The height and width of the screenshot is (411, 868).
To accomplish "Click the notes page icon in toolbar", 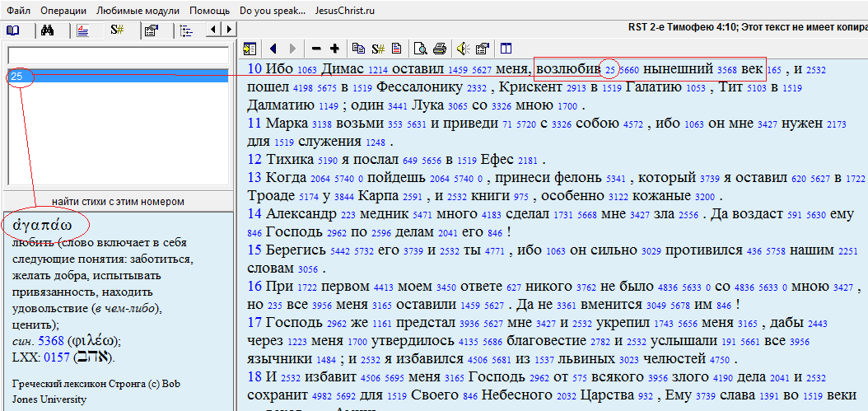I will point(396,49).
